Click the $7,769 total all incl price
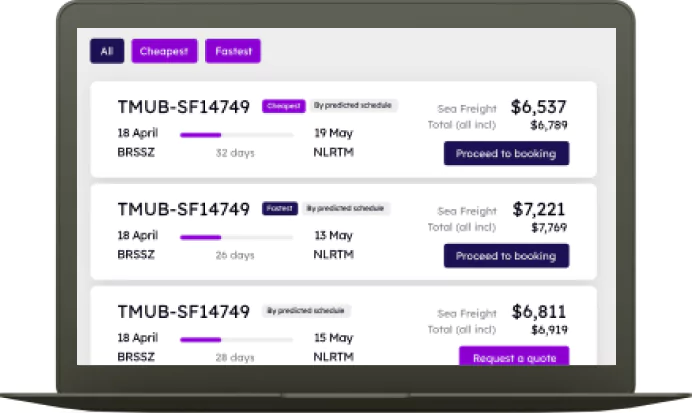Viewport: 692px width, 413px height. click(x=549, y=228)
